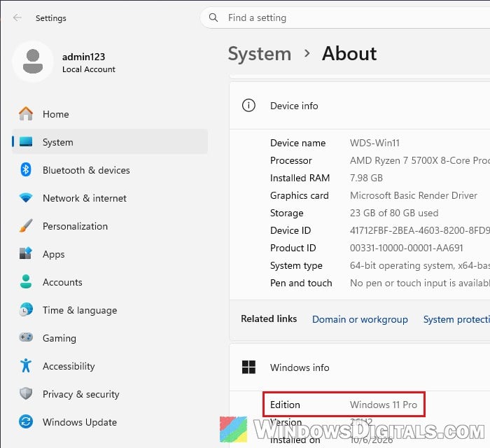Open Network & internet settings

[110, 198]
